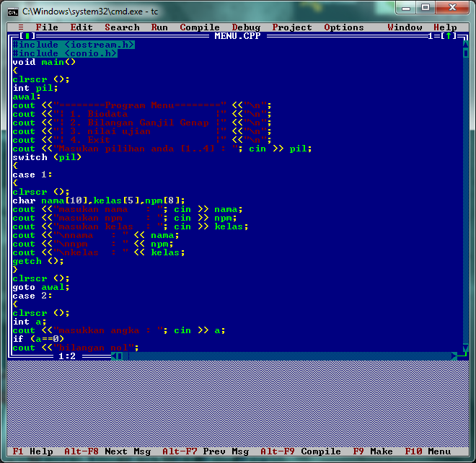
Task: Open the Run menu
Action: coord(159,27)
